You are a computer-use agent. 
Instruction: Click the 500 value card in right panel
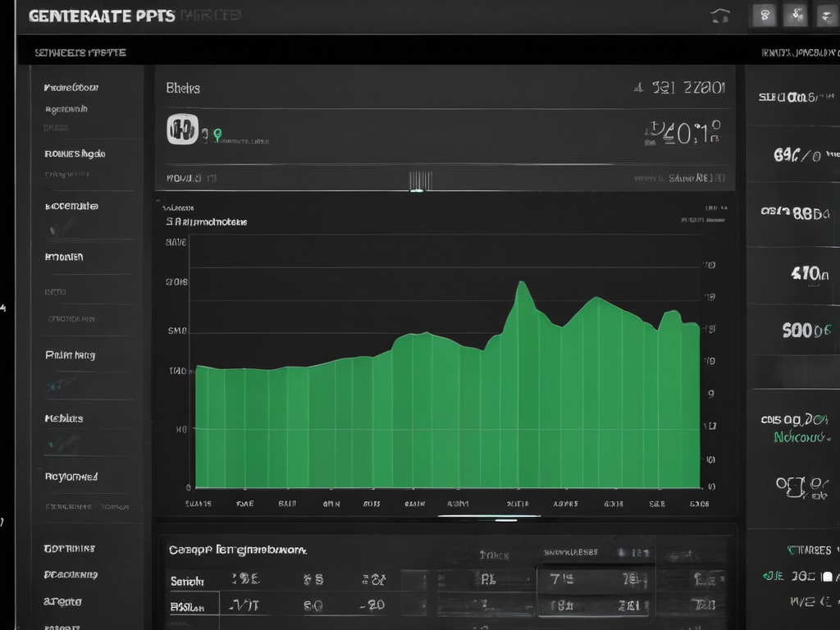click(793, 330)
